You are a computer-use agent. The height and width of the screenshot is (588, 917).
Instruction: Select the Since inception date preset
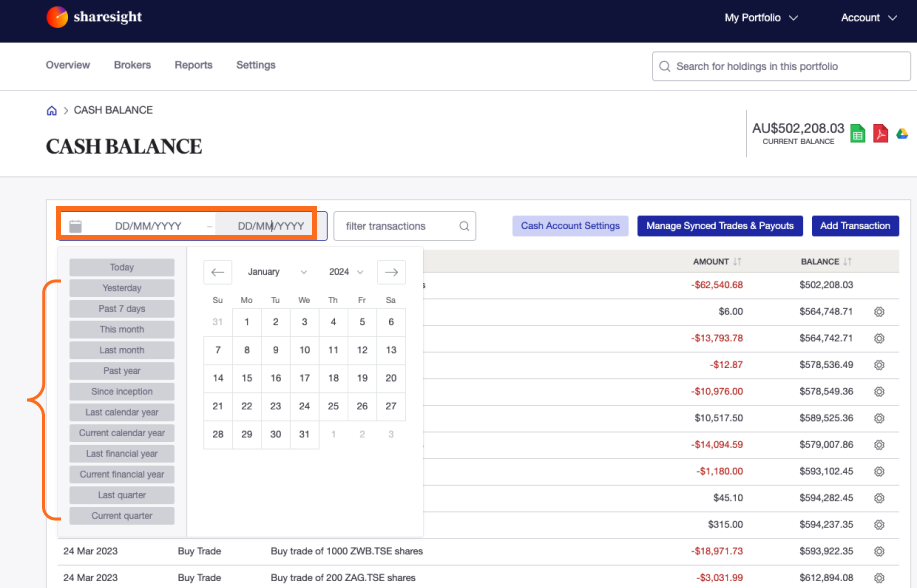pyautogui.click(x=121, y=391)
